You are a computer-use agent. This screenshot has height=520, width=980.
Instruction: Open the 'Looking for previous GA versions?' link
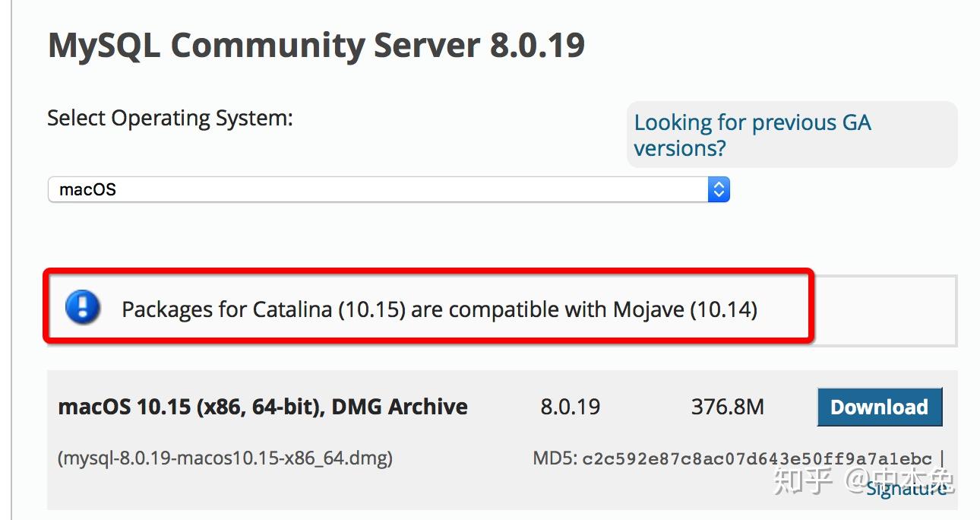(752, 135)
